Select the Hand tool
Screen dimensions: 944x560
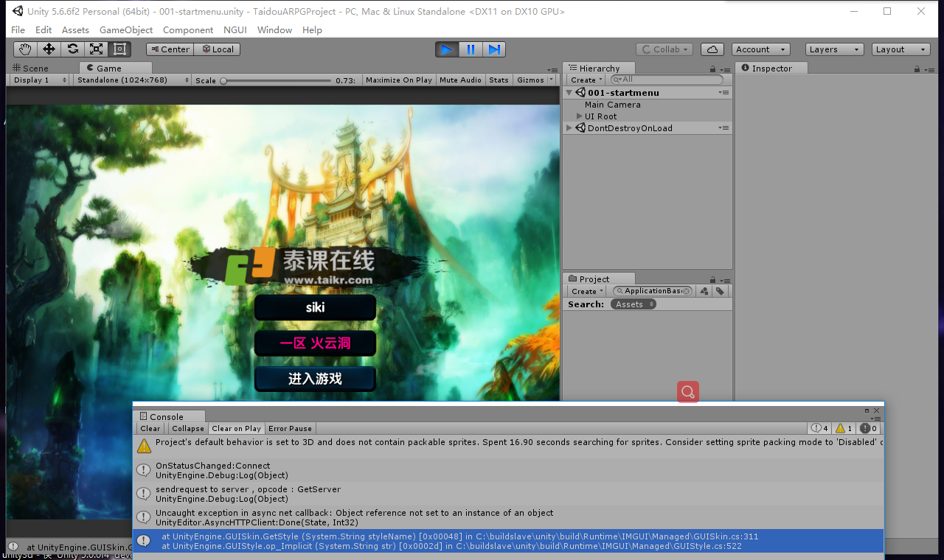point(26,49)
